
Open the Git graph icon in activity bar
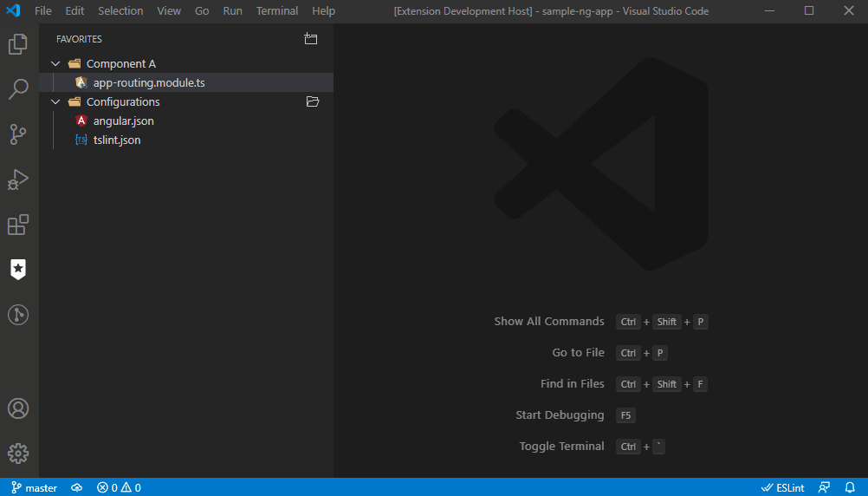(x=17, y=315)
